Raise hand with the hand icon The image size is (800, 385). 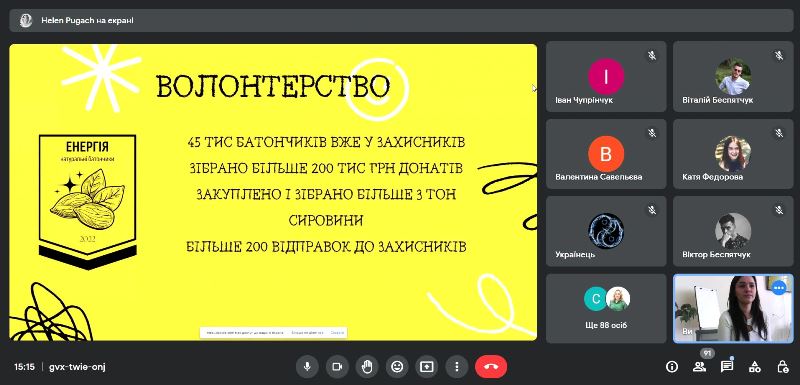tap(367, 366)
